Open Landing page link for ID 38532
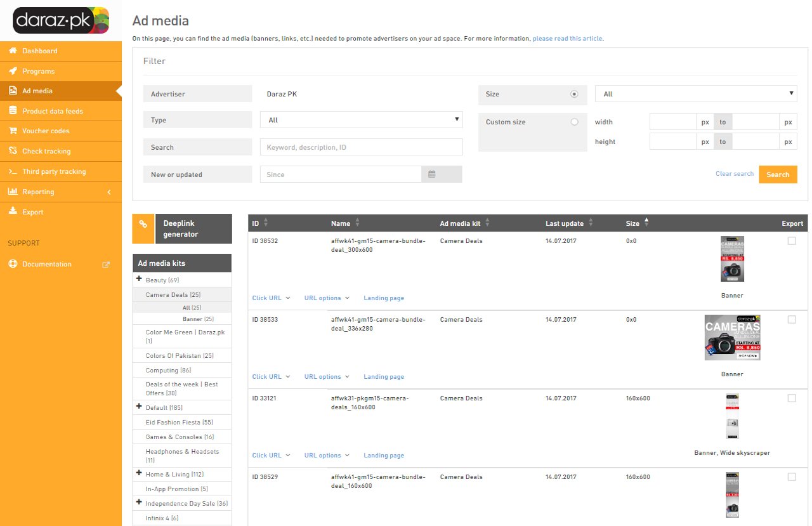The height and width of the screenshot is (526, 812). [384, 298]
